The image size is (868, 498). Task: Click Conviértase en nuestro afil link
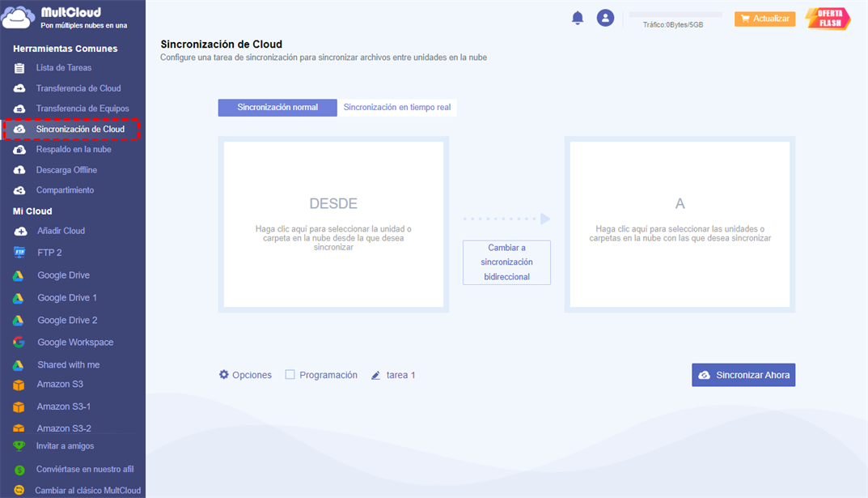click(85, 469)
